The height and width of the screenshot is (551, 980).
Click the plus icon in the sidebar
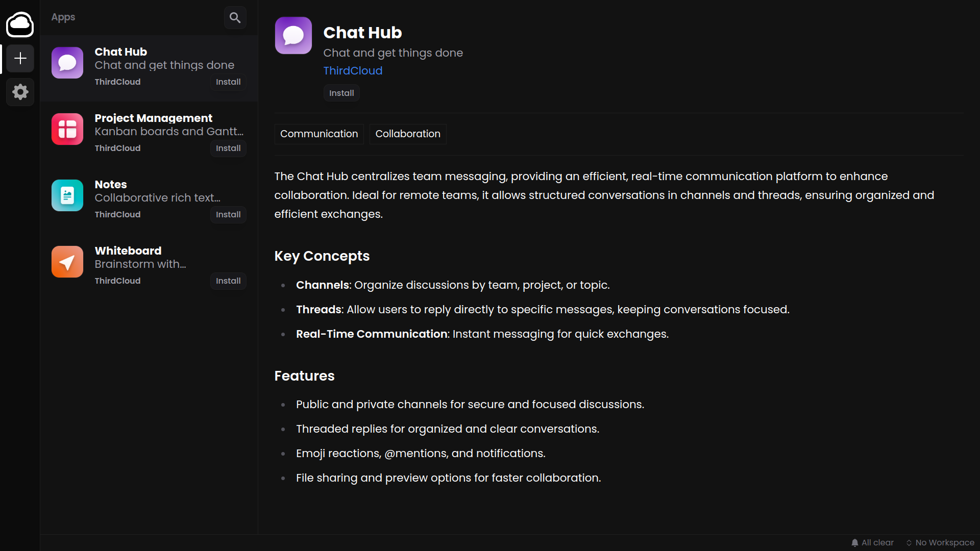[x=19, y=58]
